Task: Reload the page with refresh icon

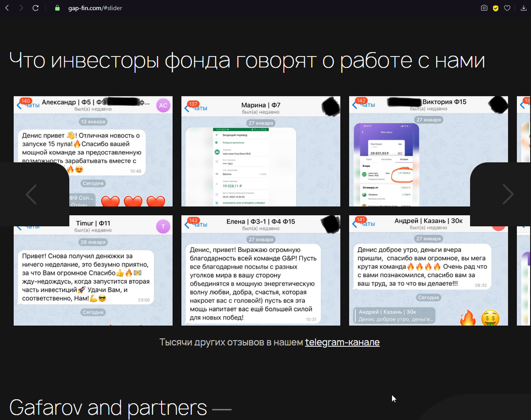Action: tap(36, 8)
